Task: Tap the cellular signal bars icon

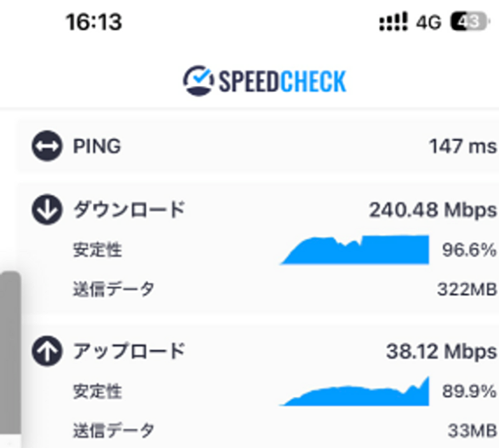Action: click(x=393, y=22)
